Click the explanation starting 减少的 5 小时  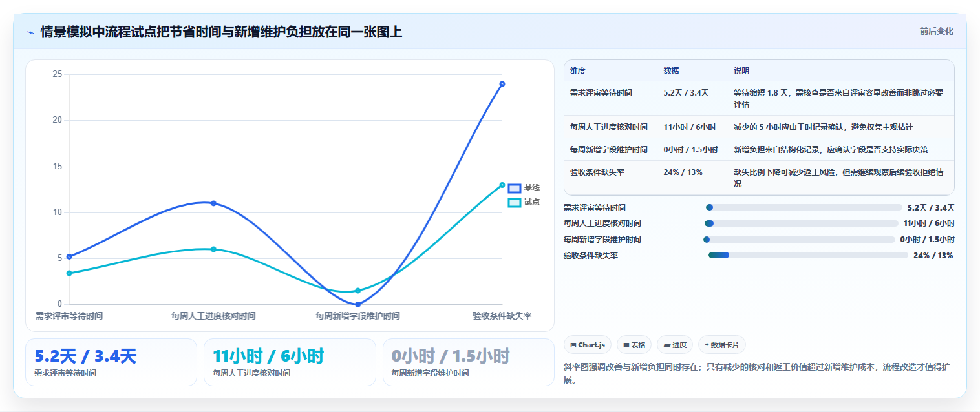[823, 127]
